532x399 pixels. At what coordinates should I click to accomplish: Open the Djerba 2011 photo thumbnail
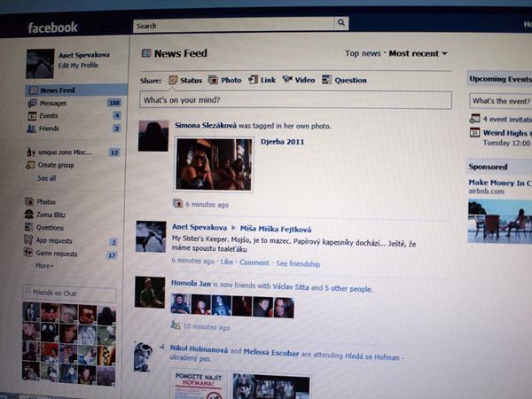point(214,164)
